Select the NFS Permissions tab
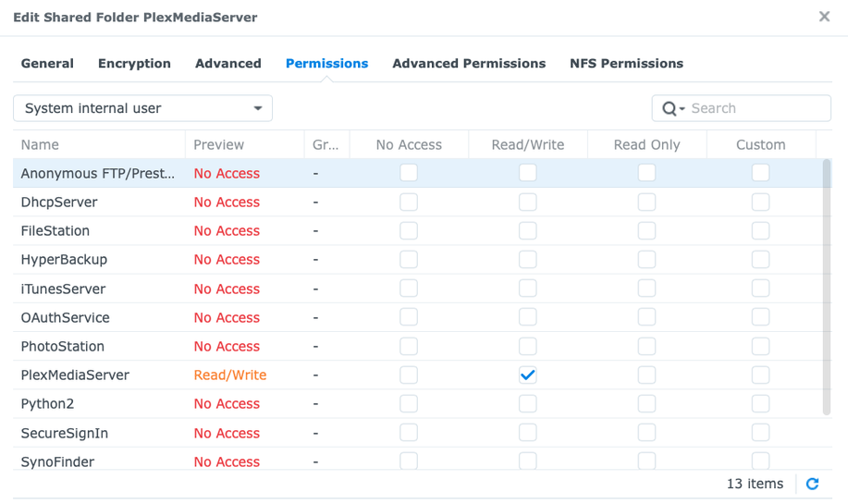The image size is (848, 504). 626,64
